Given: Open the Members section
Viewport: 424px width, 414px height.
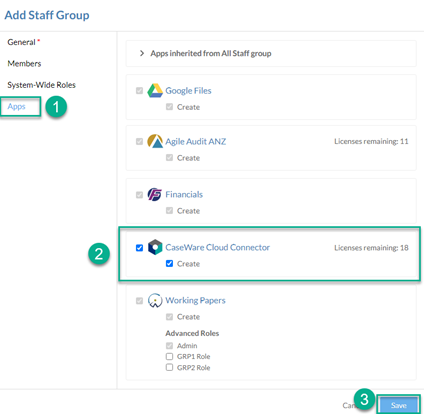Looking at the screenshot, I should (x=24, y=63).
